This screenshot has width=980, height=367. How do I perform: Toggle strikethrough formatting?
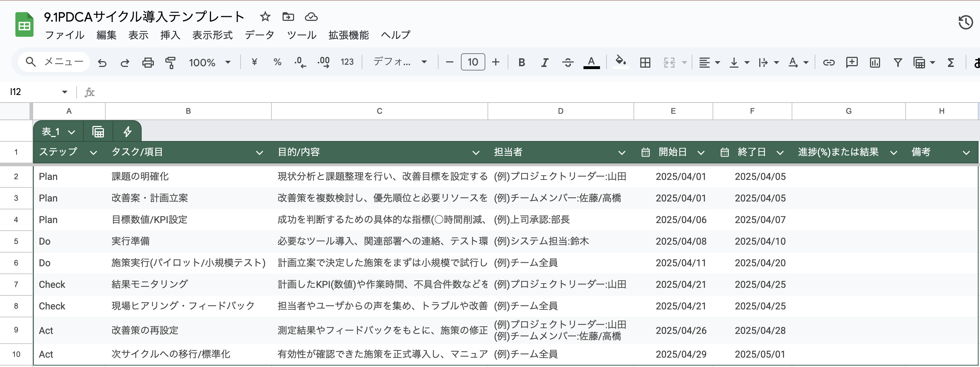(x=567, y=62)
